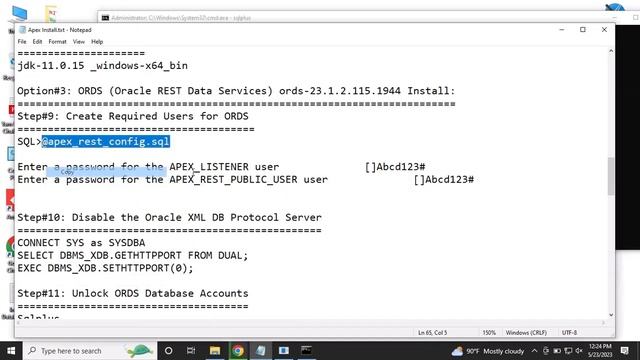Minimize the Notepad window

[562, 30]
